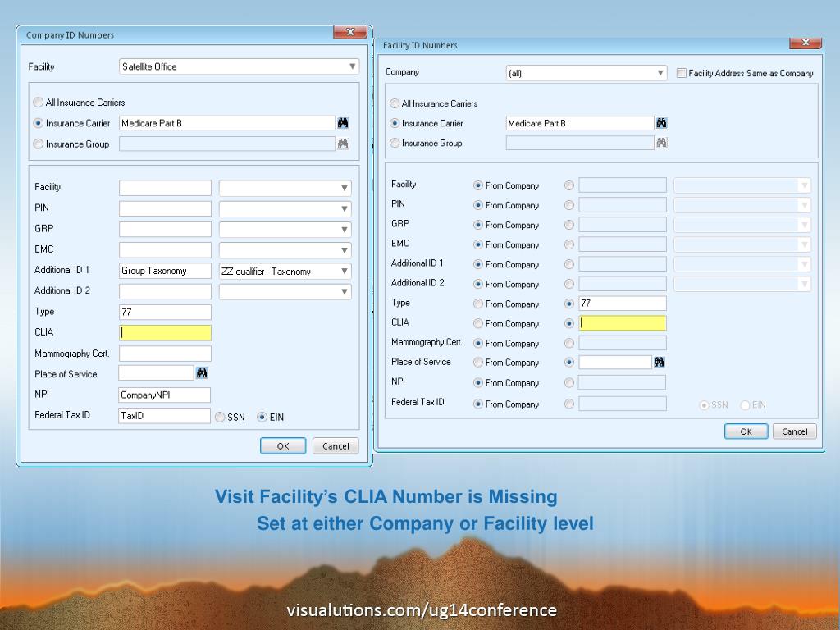Close the Company ID Numbers dialog
Image resolution: width=840 pixels, height=630 pixels.
click(349, 32)
